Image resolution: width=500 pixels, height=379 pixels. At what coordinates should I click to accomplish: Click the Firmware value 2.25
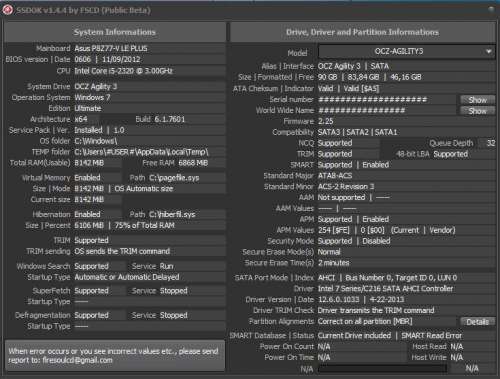coord(325,121)
